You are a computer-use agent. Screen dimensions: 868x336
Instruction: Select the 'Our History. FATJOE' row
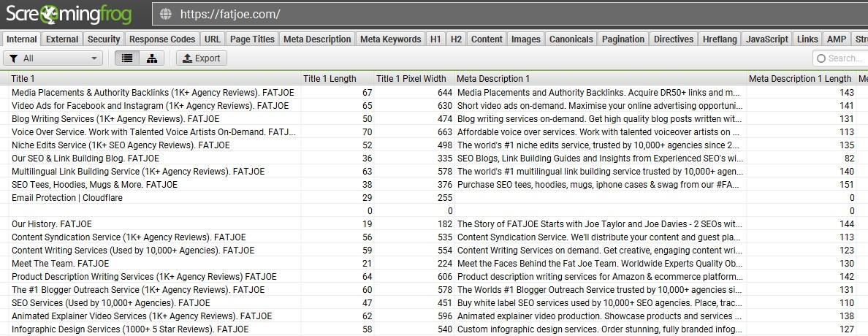(51, 224)
